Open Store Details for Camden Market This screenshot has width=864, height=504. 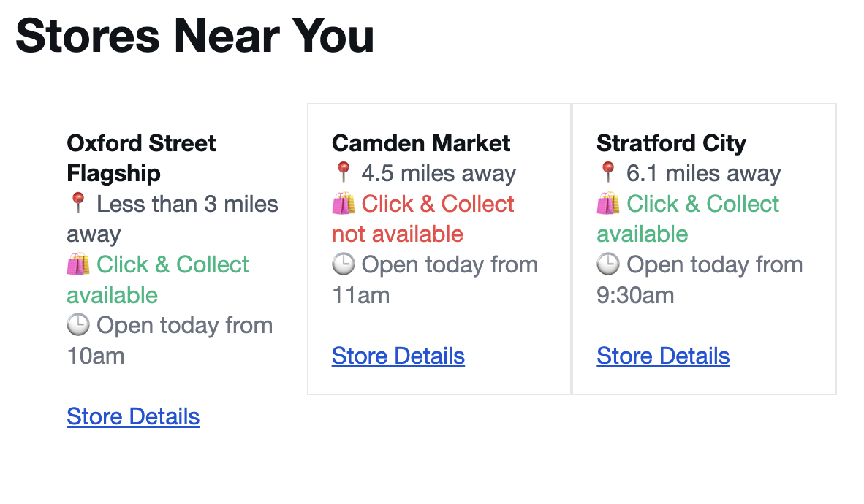[x=398, y=356]
